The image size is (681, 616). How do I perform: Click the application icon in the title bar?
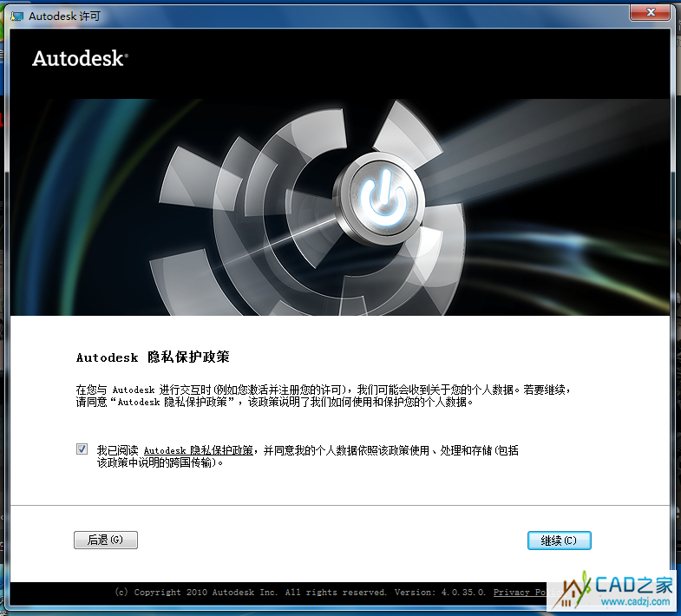click(16, 16)
